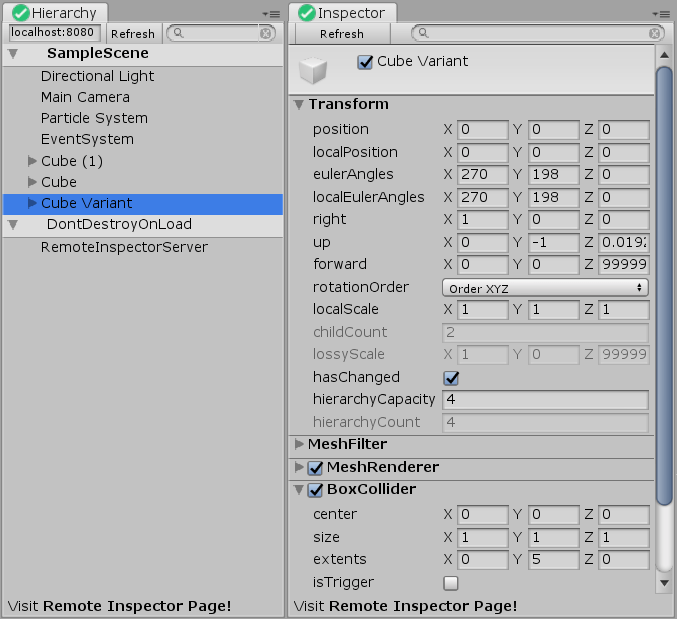Screen dimensions: 677x619
Task: Click Refresh in the Inspector panel
Action: (342, 34)
